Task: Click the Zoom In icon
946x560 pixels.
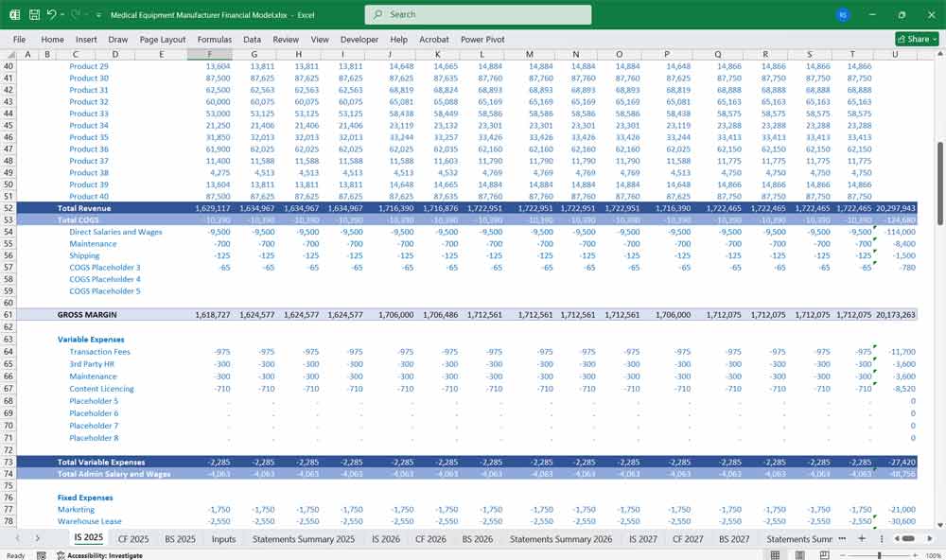Action: point(915,553)
